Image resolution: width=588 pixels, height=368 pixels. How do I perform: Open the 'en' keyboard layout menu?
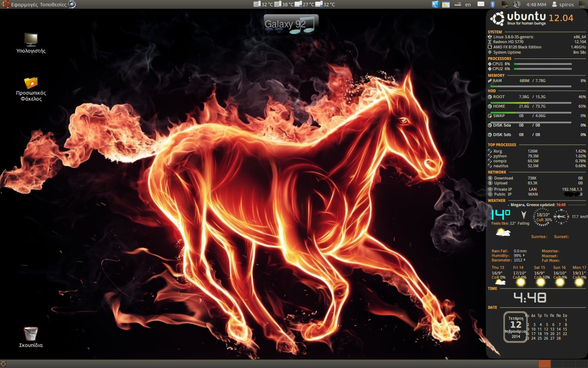click(x=468, y=5)
